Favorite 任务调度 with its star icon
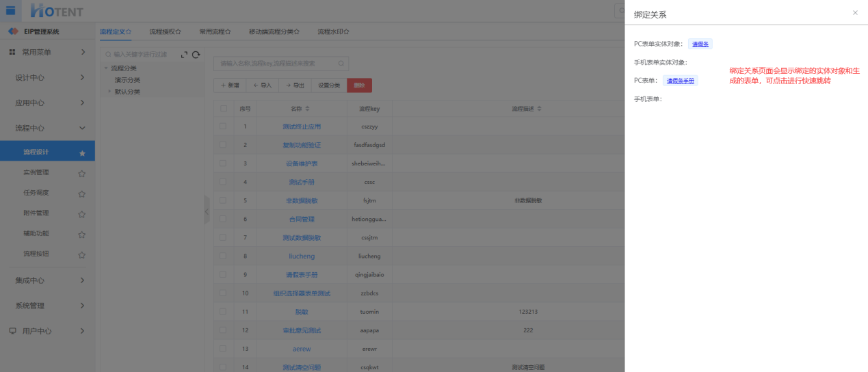The height and width of the screenshot is (372, 868). pyautogui.click(x=82, y=194)
